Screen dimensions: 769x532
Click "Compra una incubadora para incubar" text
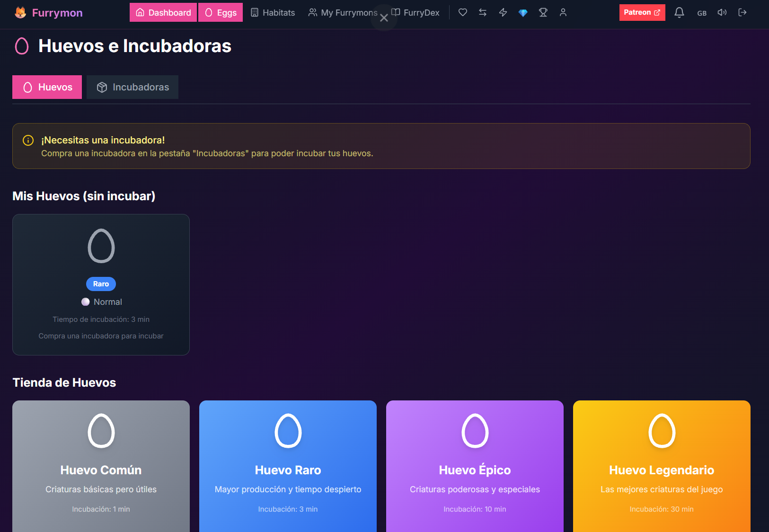(x=101, y=336)
